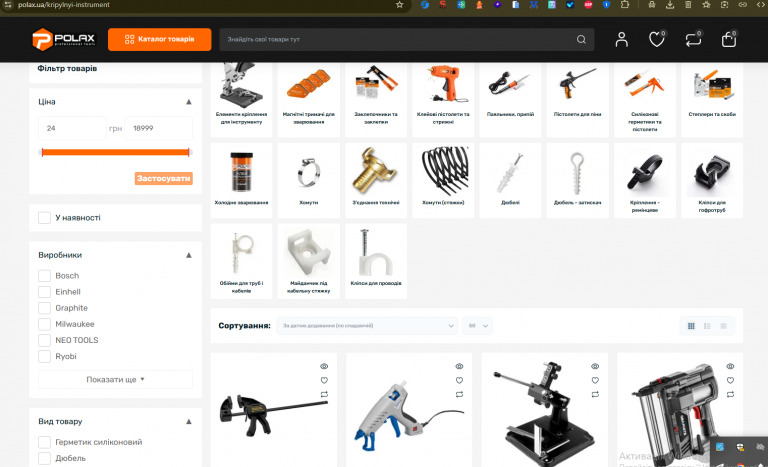The width and height of the screenshot is (768, 467).
Task: Focus the maximum price field 18999
Action: pyautogui.click(x=159, y=128)
